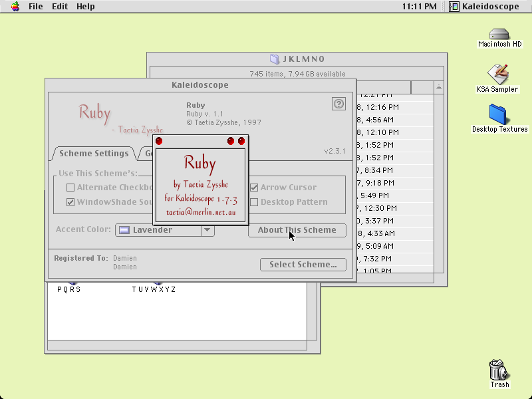532x399 pixels.
Task: Select the P Q R S folder label
Action: [x=69, y=289]
